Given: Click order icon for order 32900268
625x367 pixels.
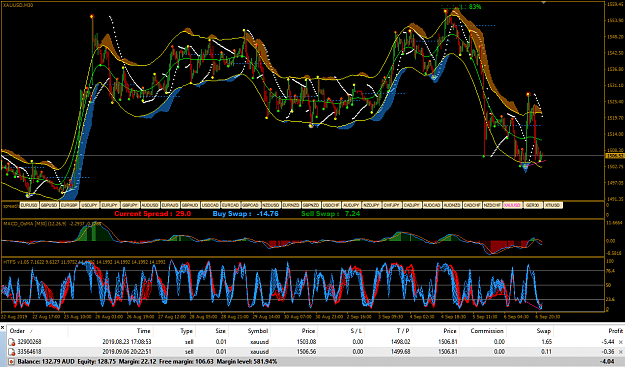Looking at the screenshot, I should (12, 342).
